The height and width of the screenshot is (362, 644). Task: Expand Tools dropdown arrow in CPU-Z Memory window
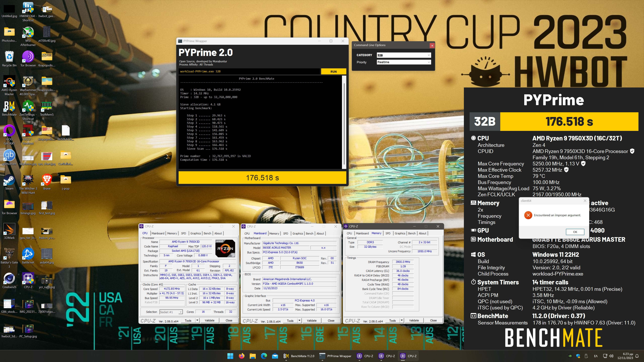click(x=401, y=321)
